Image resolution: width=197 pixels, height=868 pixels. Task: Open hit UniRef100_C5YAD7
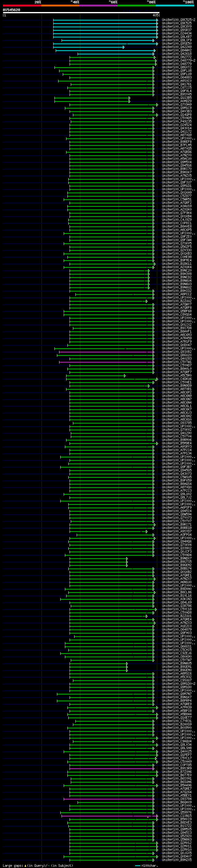tap(177, 365)
